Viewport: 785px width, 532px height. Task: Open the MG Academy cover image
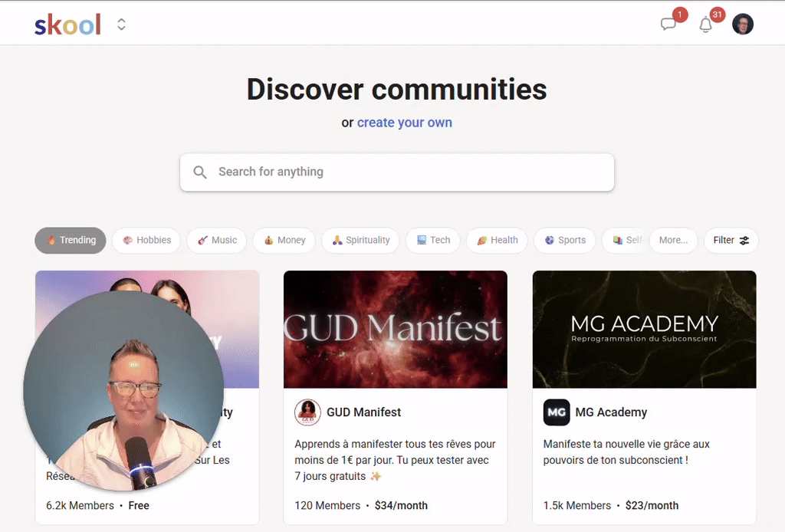(644, 330)
